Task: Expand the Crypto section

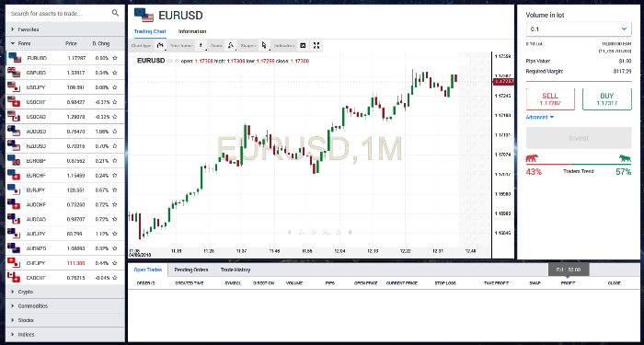Action: pos(65,292)
